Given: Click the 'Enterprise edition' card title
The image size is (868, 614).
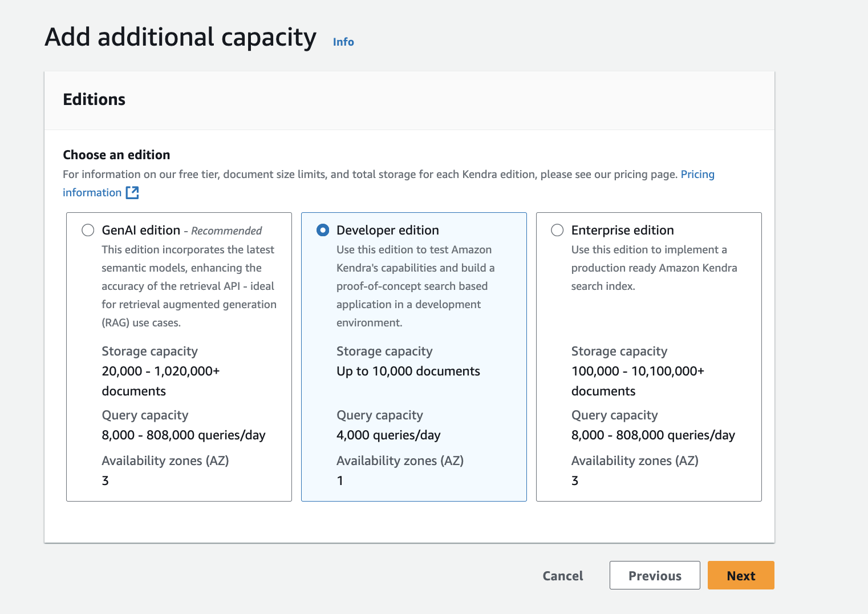Looking at the screenshot, I should click(622, 230).
